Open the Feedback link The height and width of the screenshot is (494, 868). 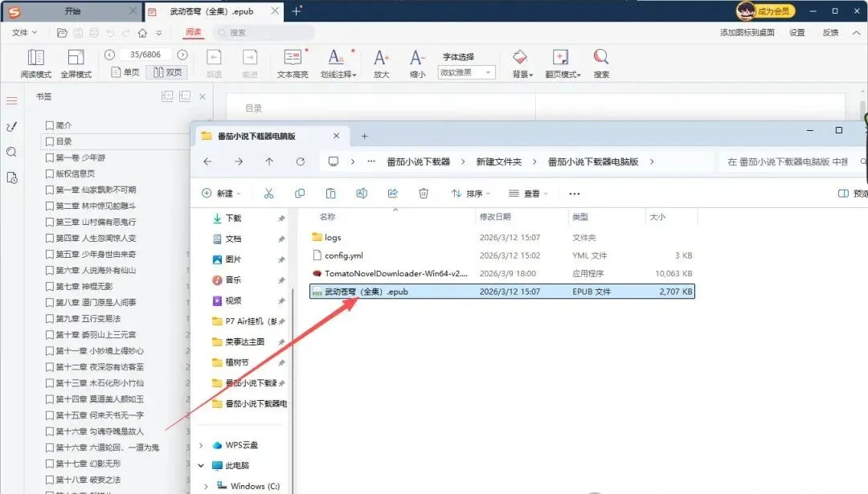830,33
